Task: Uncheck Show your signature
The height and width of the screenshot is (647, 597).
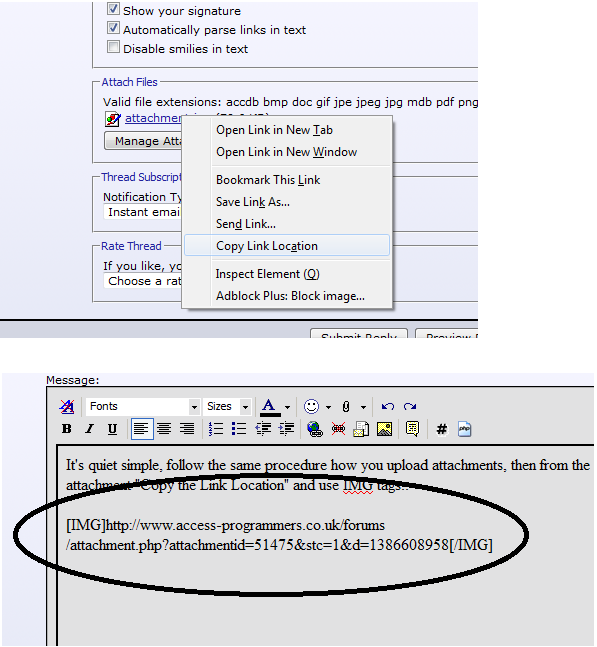Action: pos(113,9)
